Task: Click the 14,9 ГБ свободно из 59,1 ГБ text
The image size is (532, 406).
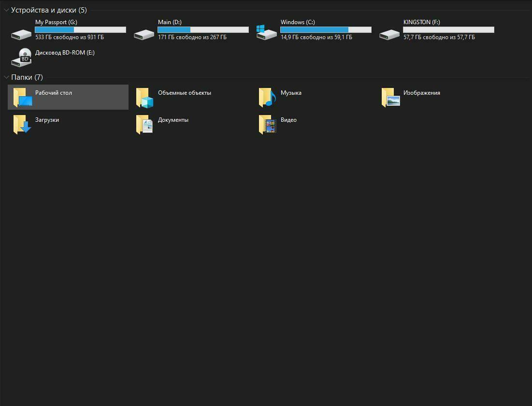Action: [x=316, y=37]
